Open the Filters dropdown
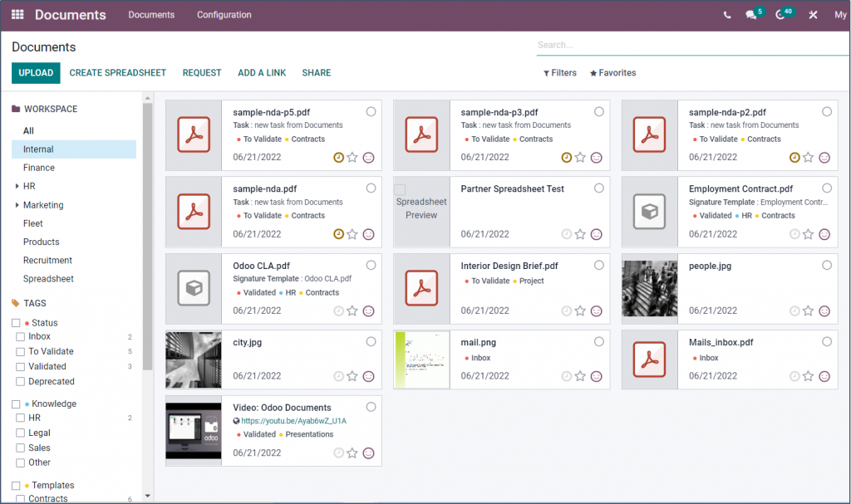The image size is (851, 504). (559, 72)
